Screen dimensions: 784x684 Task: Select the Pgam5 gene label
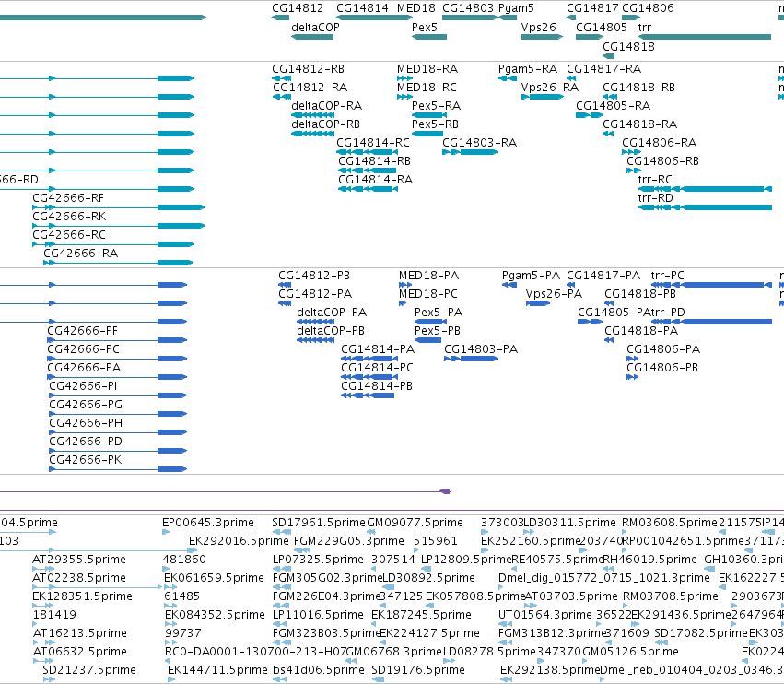(x=516, y=8)
